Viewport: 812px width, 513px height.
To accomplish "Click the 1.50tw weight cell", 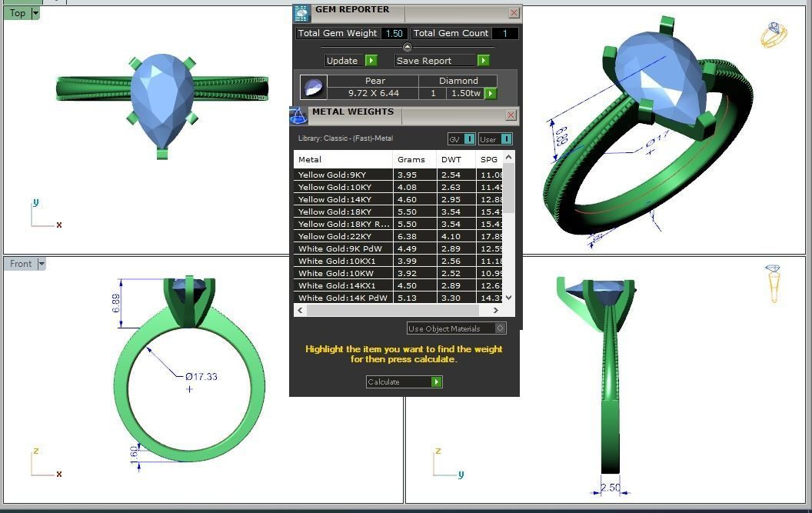I will coord(465,93).
